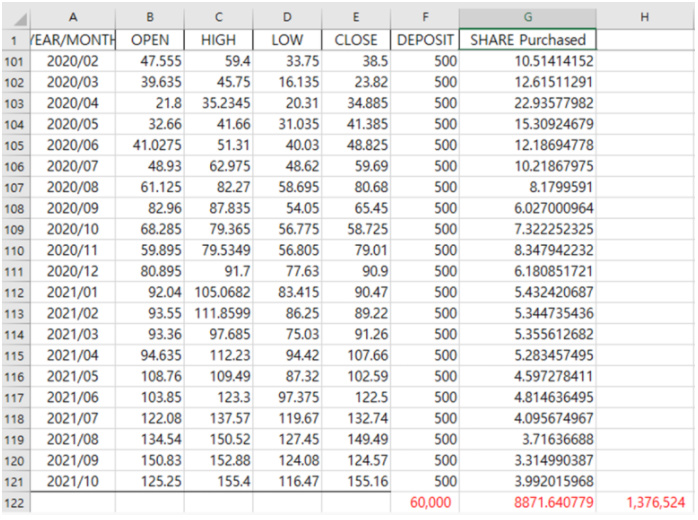Select low value 83.415
The width and height of the screenshot is (698, 520).
pos(287,292)
